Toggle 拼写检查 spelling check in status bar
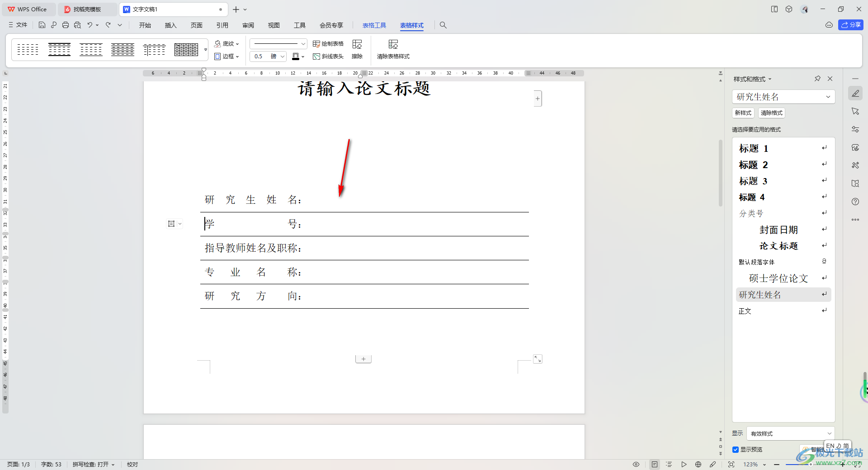The height and width of the screenshot is (470, 868). coord(94,465)
